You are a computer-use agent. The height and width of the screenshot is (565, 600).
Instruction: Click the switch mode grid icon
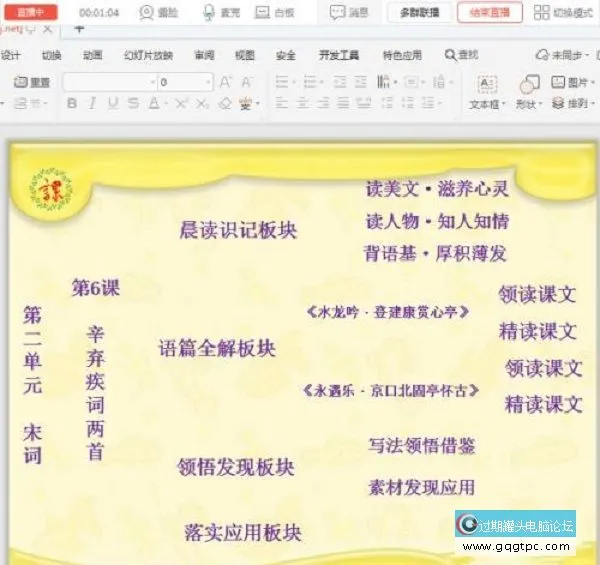(x=541, y=12)
